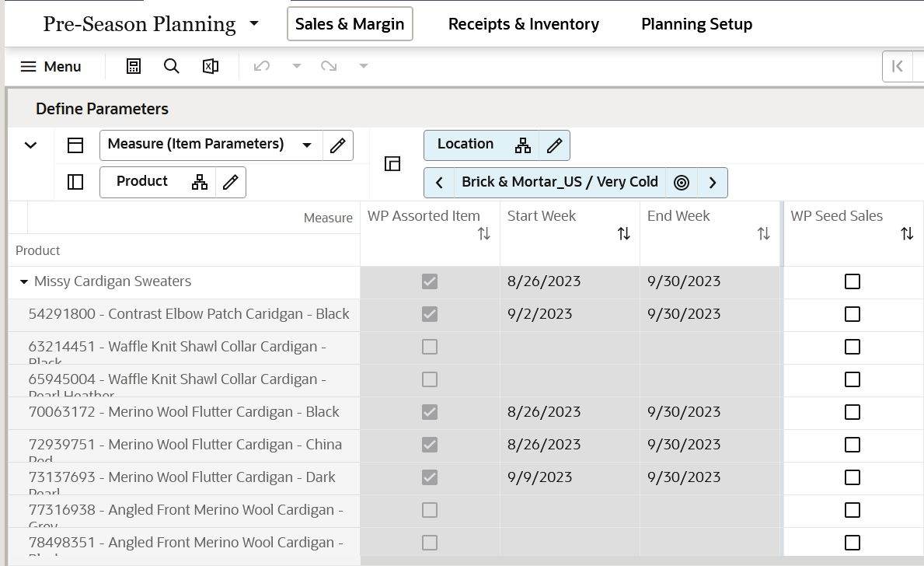The height and width of the screenshot is (566, 924).
Task: Click the row axis layout icon
Action: coord(75,182)
